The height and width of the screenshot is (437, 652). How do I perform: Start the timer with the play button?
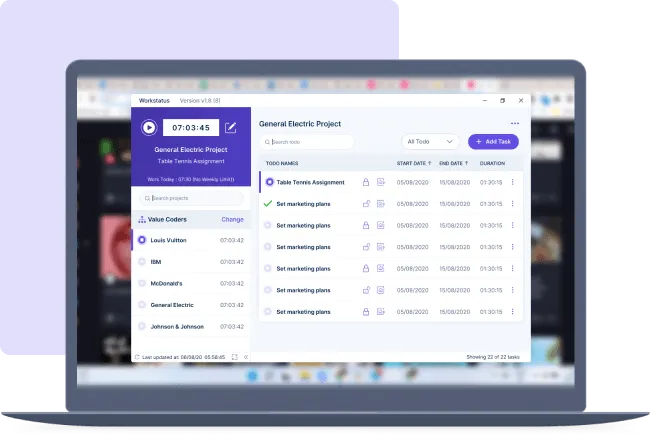[149, 128]
